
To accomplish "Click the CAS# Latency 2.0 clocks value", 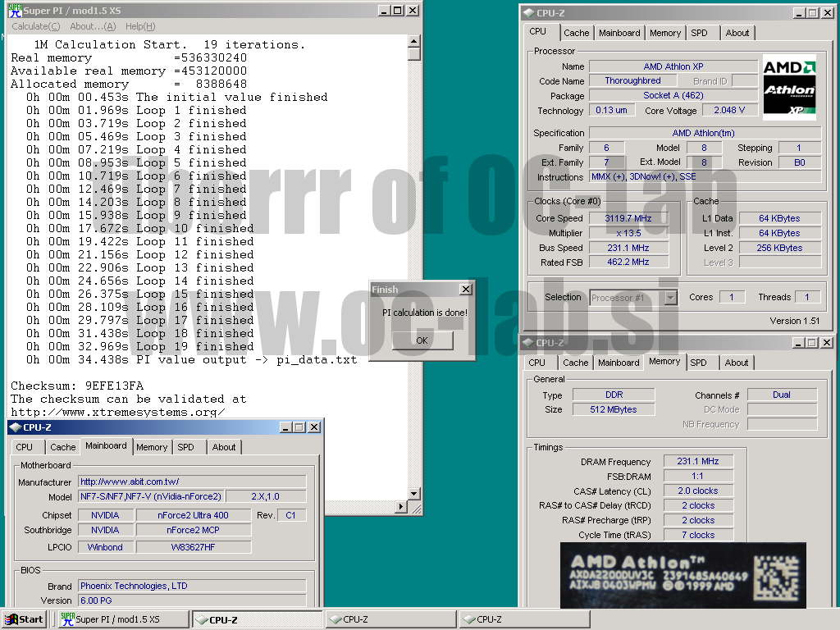I will 698,491.
